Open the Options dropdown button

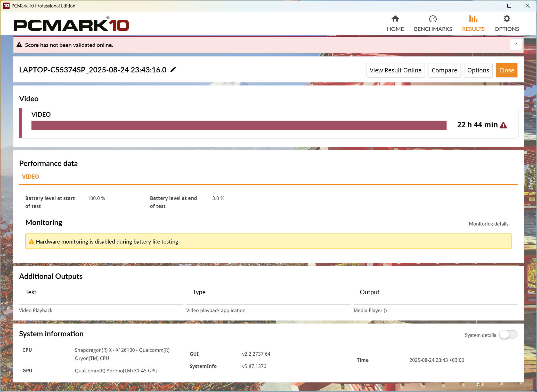coord(478,70)
